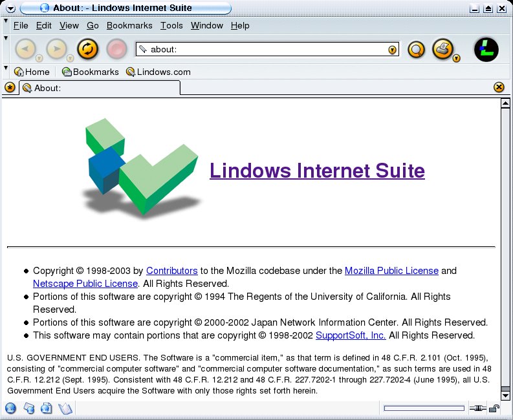
Task: Open the Bookmarks menu
Action: pos(129,25)
